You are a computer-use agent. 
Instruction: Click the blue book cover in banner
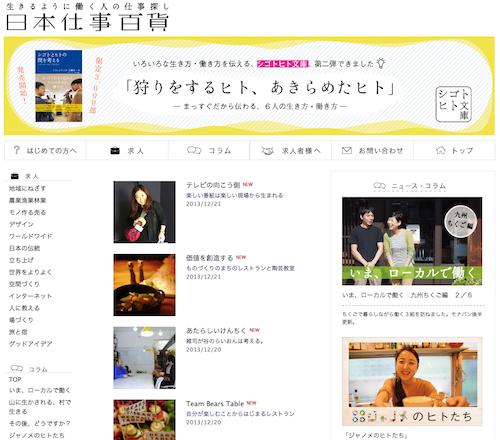click(59, 86)
